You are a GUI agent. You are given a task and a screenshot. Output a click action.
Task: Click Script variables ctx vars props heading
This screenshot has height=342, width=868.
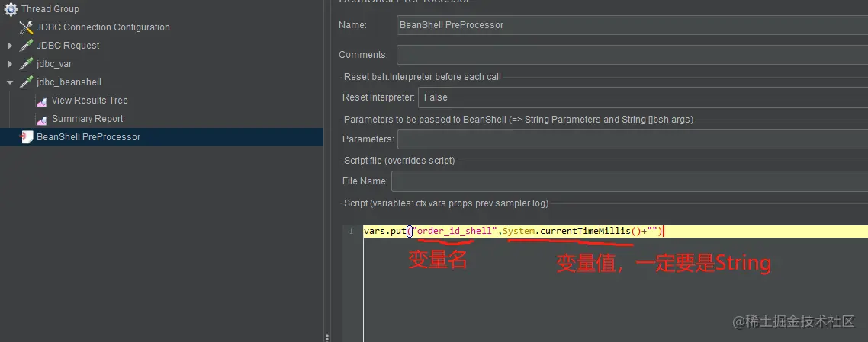pyautogui.click(x=446, y=203)
